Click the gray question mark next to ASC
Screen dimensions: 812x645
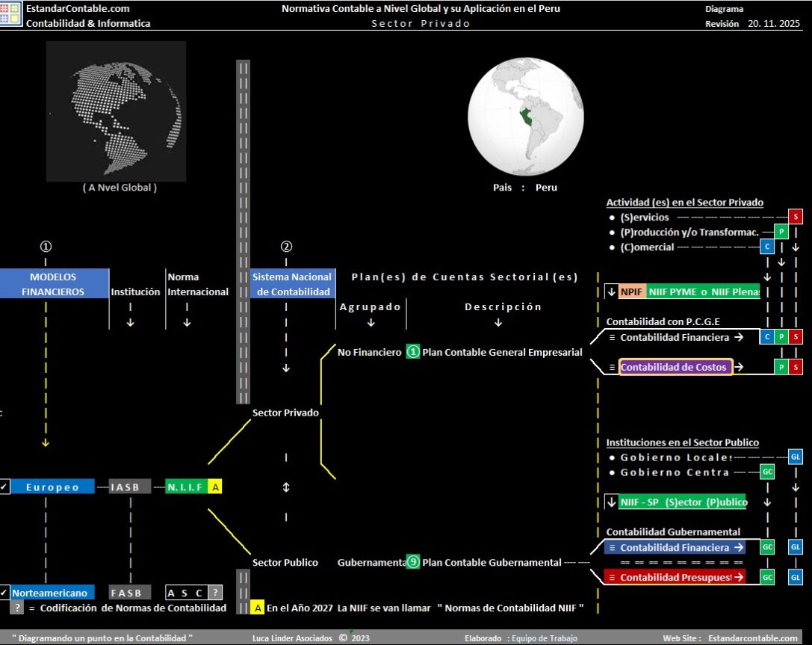pos(215,593)
